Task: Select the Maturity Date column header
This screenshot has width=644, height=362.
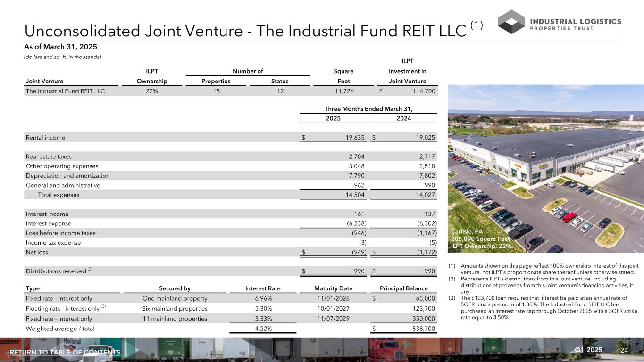Action: 333,288
